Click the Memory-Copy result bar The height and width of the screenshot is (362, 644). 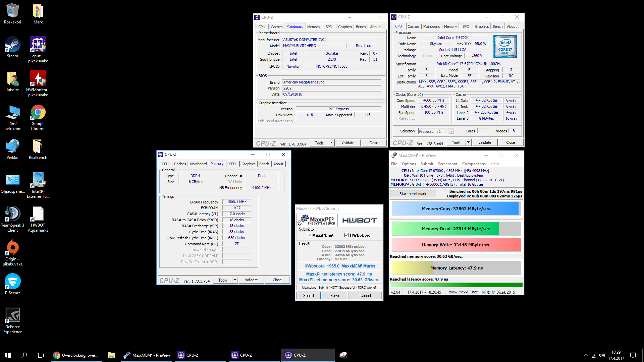456,208
